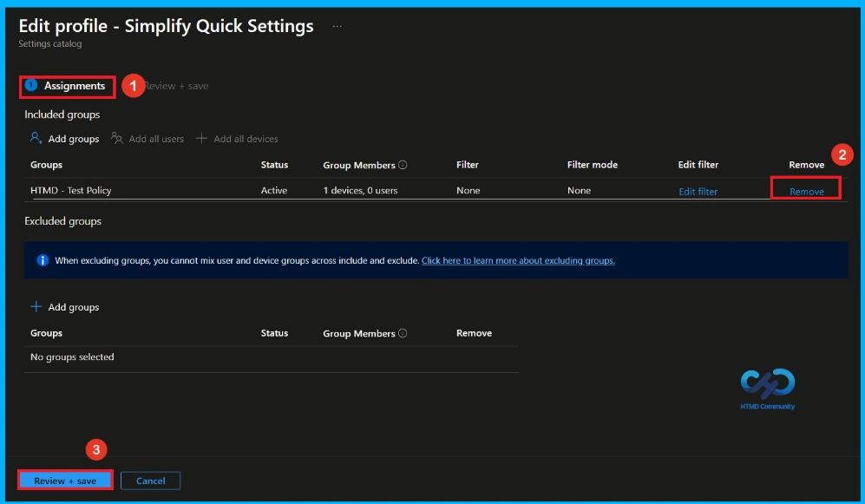
Task: Click the Add all devices option
Action: coord(237,139)
